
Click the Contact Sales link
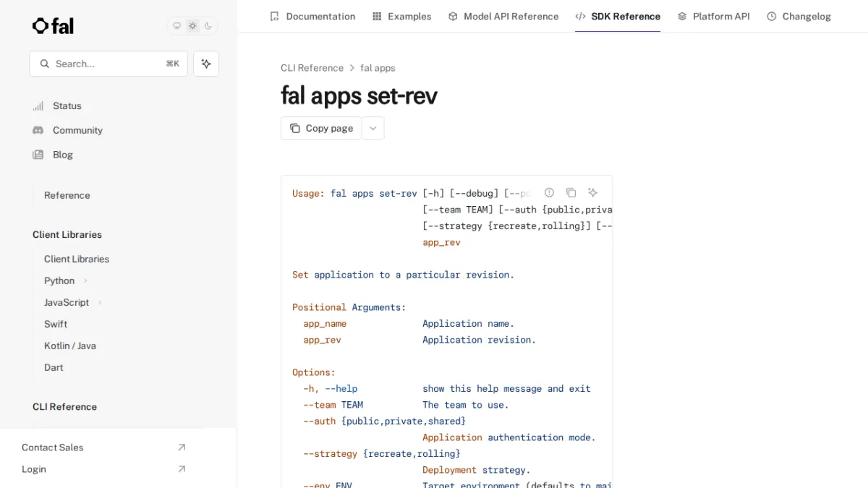click(52, 448)
